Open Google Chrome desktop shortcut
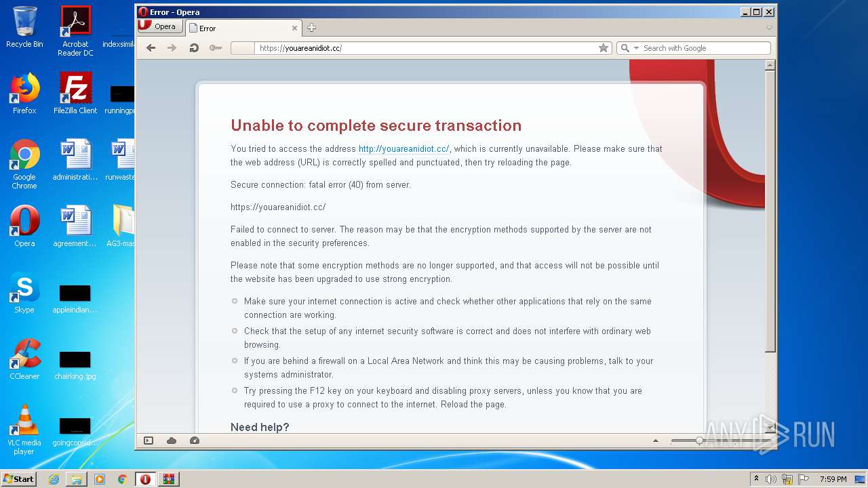 [x=24, y=164]
